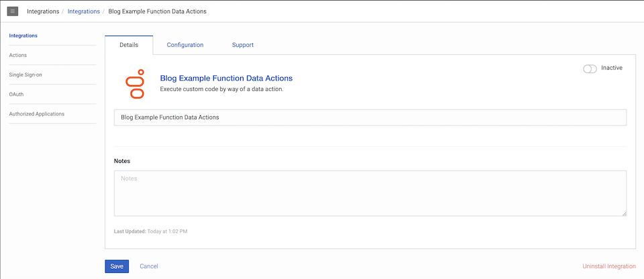
Task: Select the Details tab
Action: pyautogui.click(x=129, y=45)
